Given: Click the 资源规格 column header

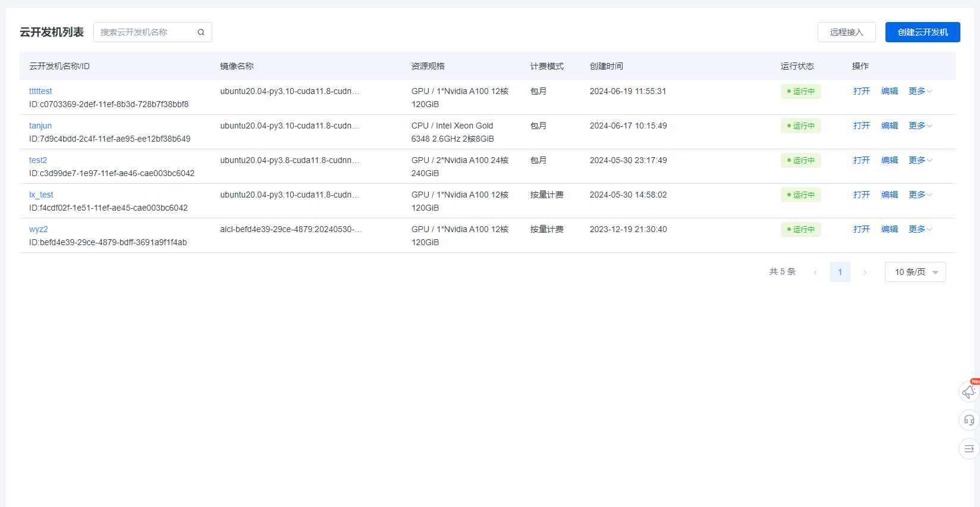Looking at the screenshot, I should 428,66.
